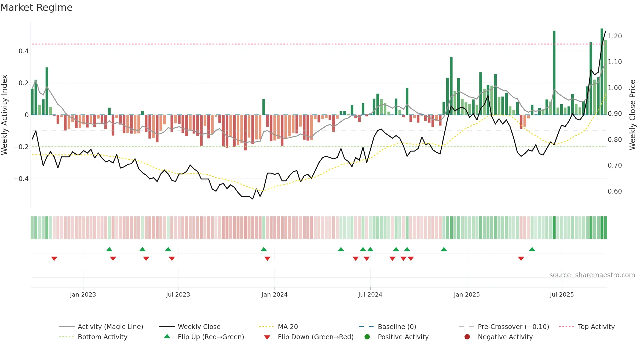
Task: Click the Jan 2023 axis label
Action: 83,294
